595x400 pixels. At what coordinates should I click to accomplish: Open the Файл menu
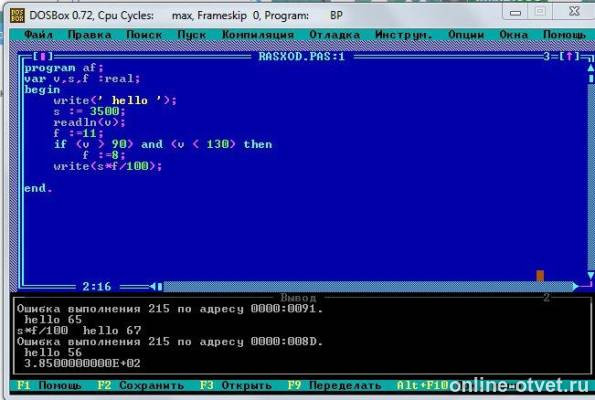[x=39, y=35]
